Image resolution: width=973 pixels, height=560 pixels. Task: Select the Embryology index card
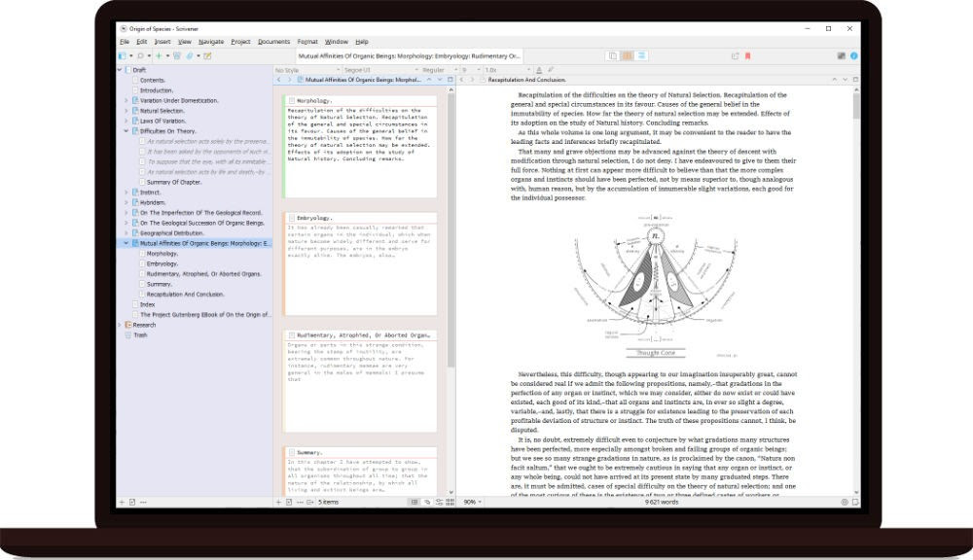click(361, 263)
